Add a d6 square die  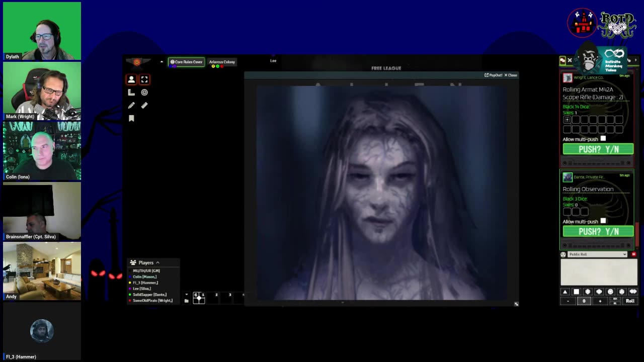tap(576, 292)
